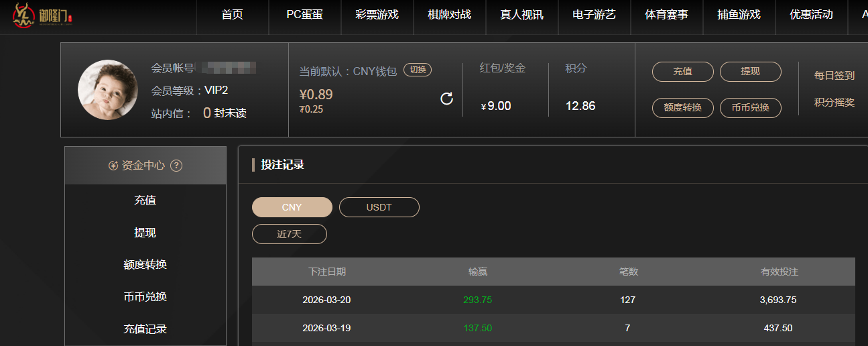This screenshot has height=346, width=868.
Task: Open the PC蛋蛋 menu
Action: click(304, 15)
